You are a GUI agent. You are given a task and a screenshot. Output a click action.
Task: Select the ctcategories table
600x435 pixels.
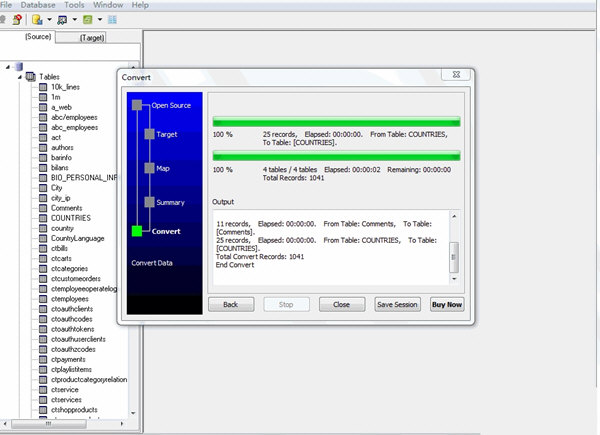69,269
